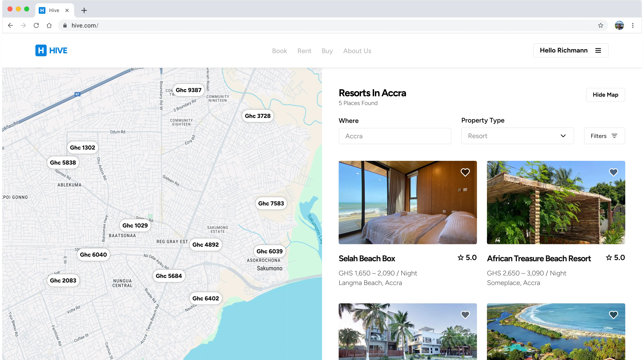Image resolution: width=644 pixels, height=360 pixels.
Task: Click the Selah Beach Box 5.0 star rating
Action: tap(467, 257)
